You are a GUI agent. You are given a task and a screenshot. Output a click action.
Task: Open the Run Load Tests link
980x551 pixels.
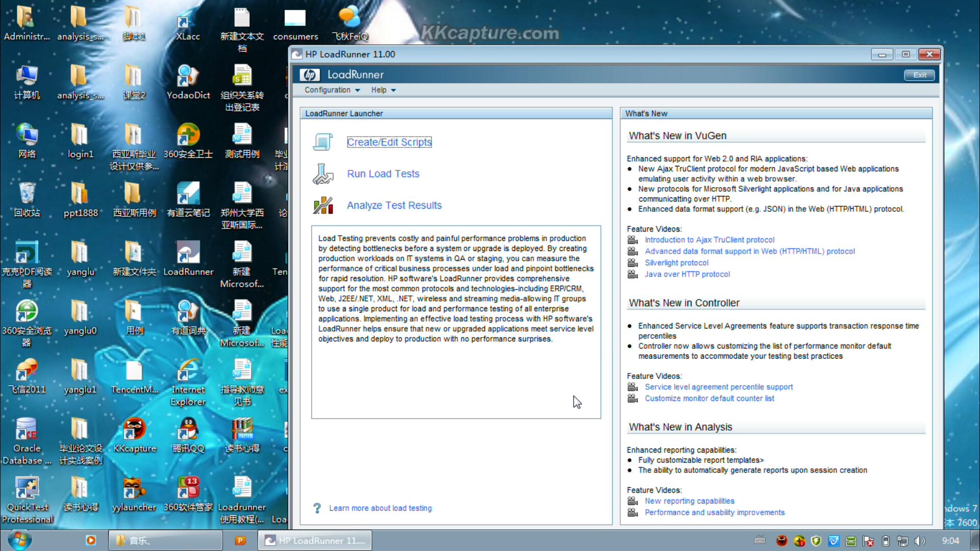click(383, 174)
